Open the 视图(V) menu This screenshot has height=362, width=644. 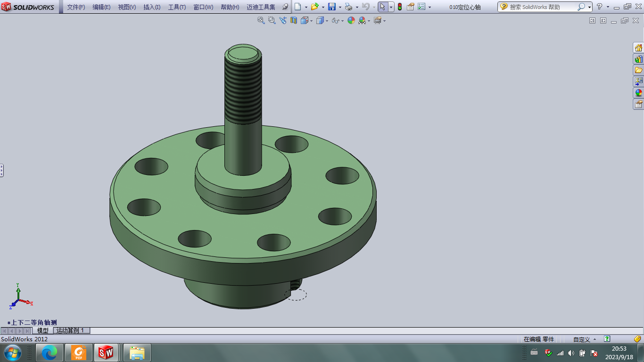(127, 7)
